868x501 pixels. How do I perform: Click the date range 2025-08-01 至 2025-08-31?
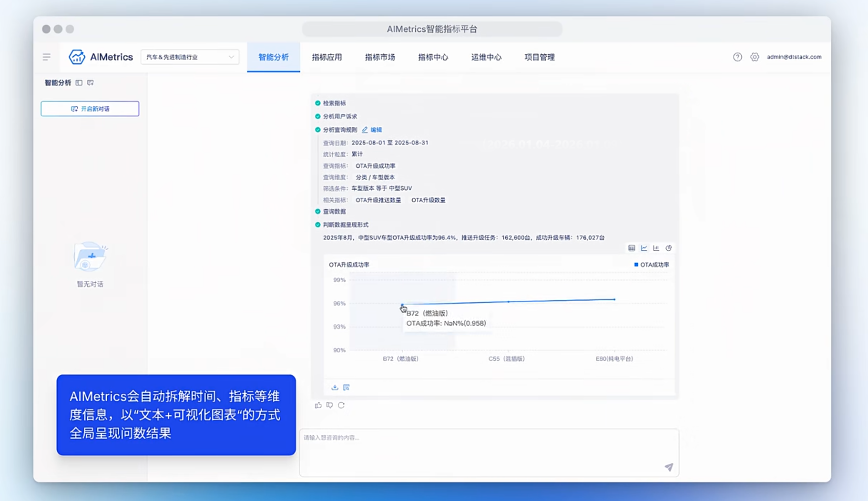click(390, 143)
